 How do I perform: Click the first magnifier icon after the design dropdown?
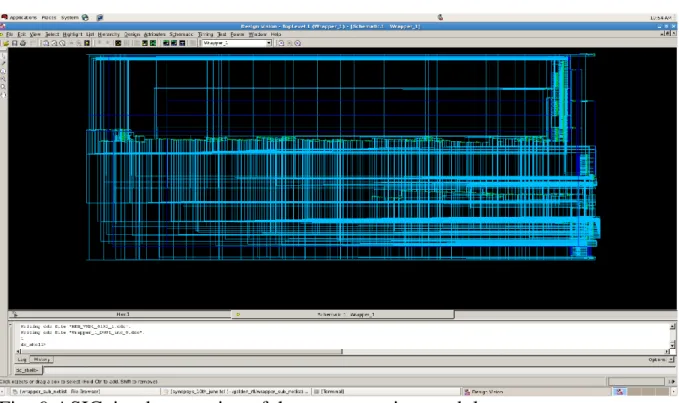coord(281,43)
